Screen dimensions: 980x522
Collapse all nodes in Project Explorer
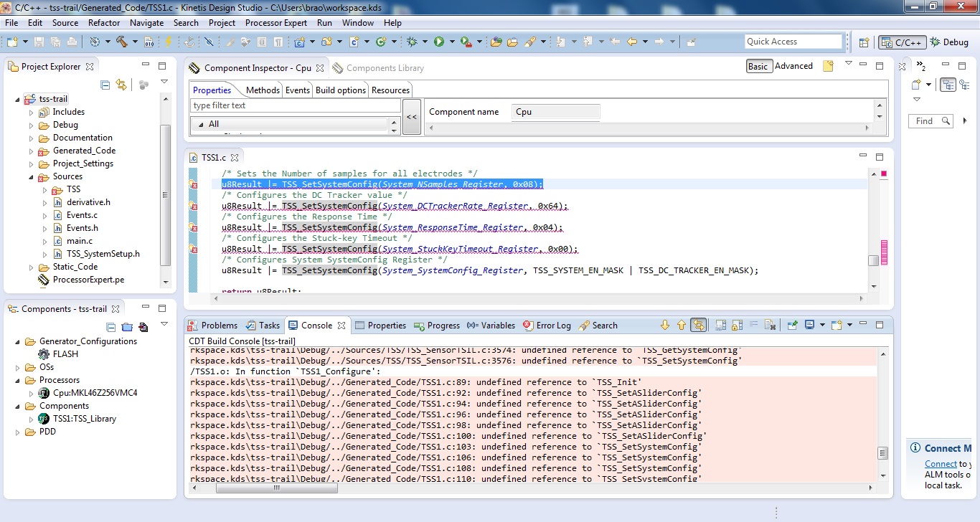(105, 85)
